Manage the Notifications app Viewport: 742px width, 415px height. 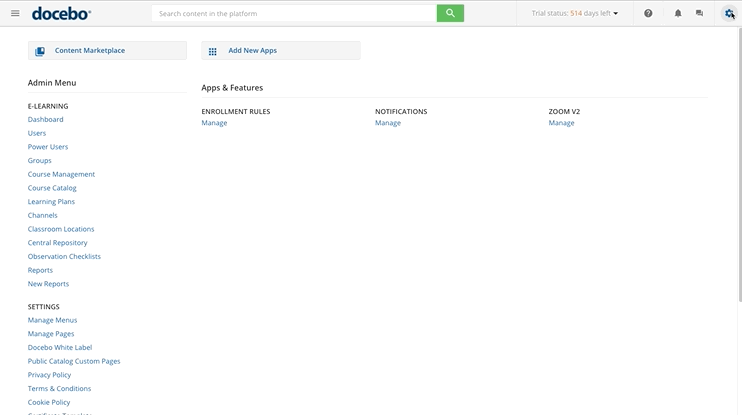tap(387, 123)
